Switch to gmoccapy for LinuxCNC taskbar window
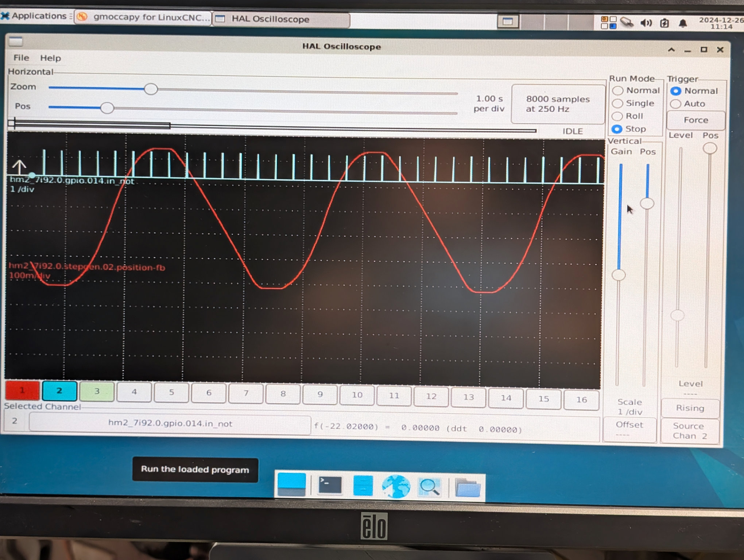The width and height of the screenshot is (744, 560). coord(143,17)
